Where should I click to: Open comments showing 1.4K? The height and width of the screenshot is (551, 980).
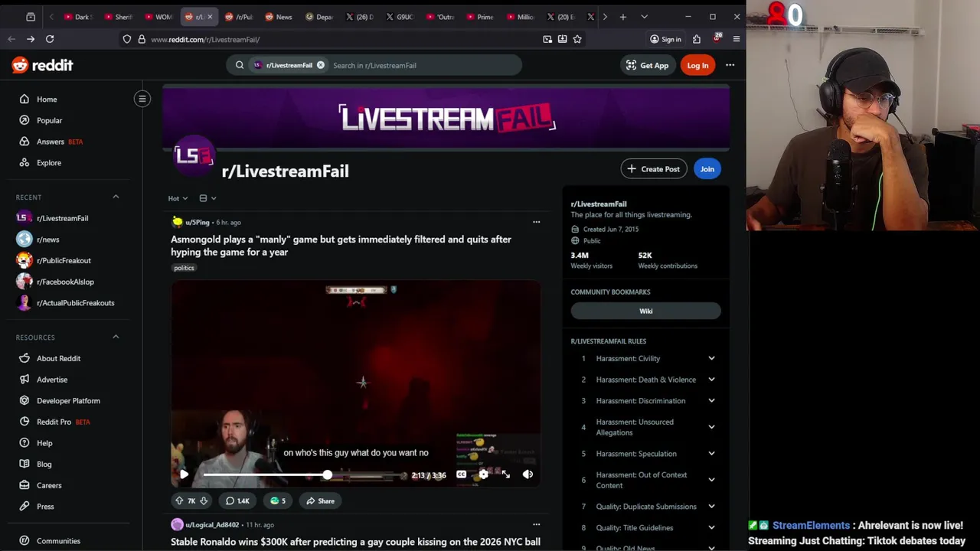[x=237, y=500]
